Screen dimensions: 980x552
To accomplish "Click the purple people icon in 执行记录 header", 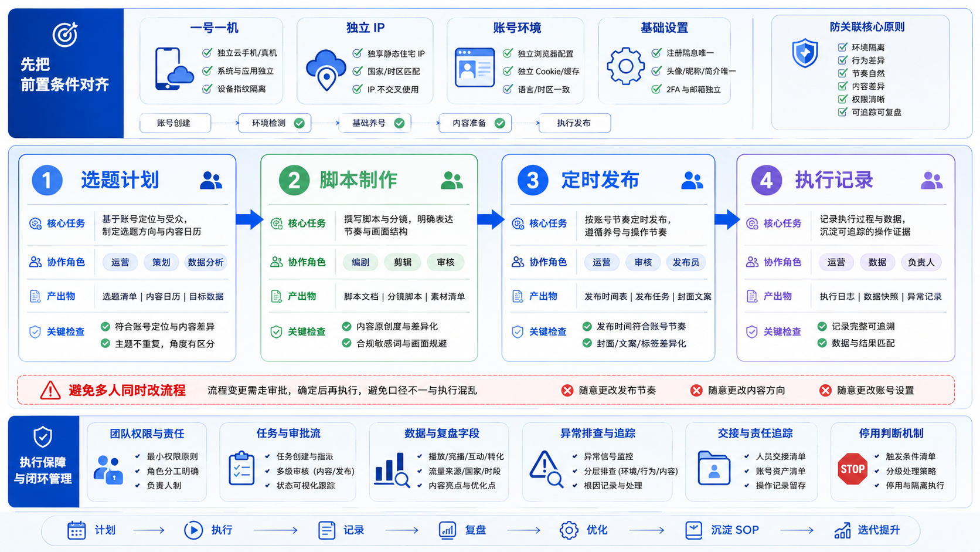I will click(932, 180).
